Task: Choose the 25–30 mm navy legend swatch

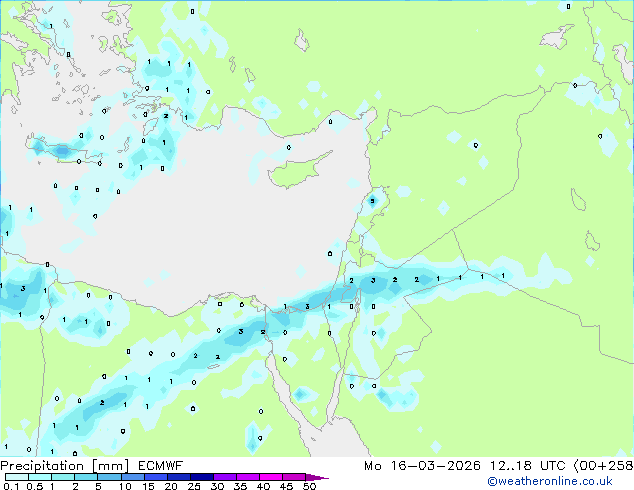Action: pyautogui.click(x=201, y=477)
